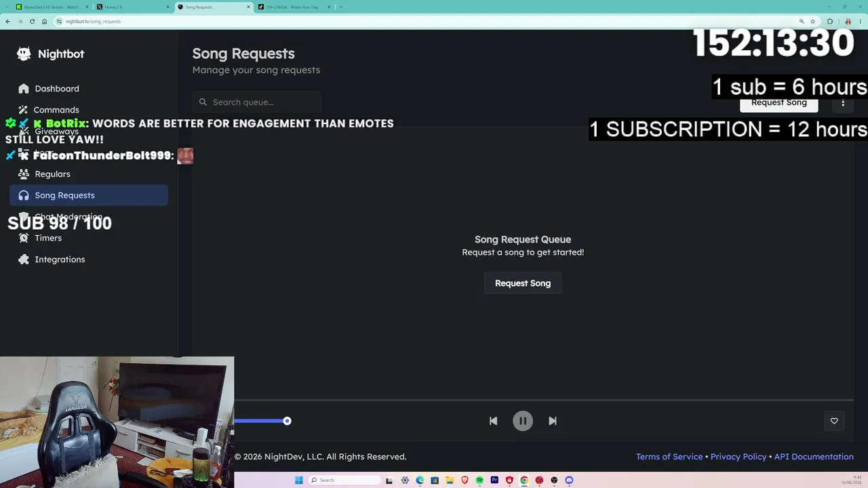Reload the current page
The image size is (868, 488).
(32, 21)
